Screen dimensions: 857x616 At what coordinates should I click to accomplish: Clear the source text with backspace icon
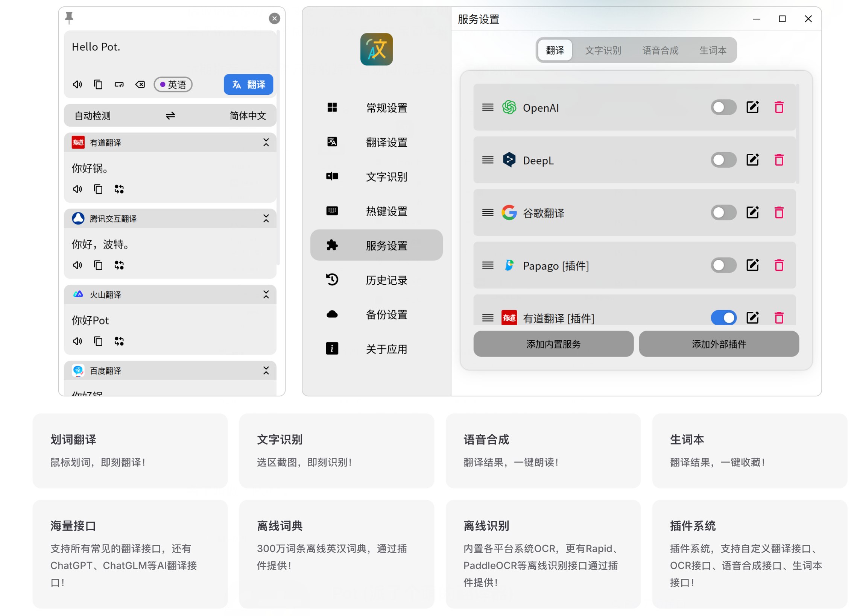click(x=140, y=84)
